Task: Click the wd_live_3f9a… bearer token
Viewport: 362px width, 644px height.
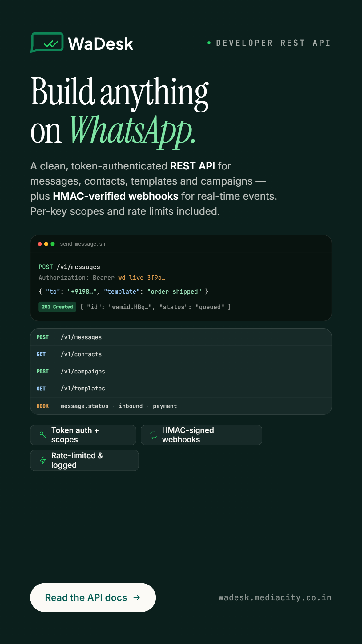Action: point(142,278)
